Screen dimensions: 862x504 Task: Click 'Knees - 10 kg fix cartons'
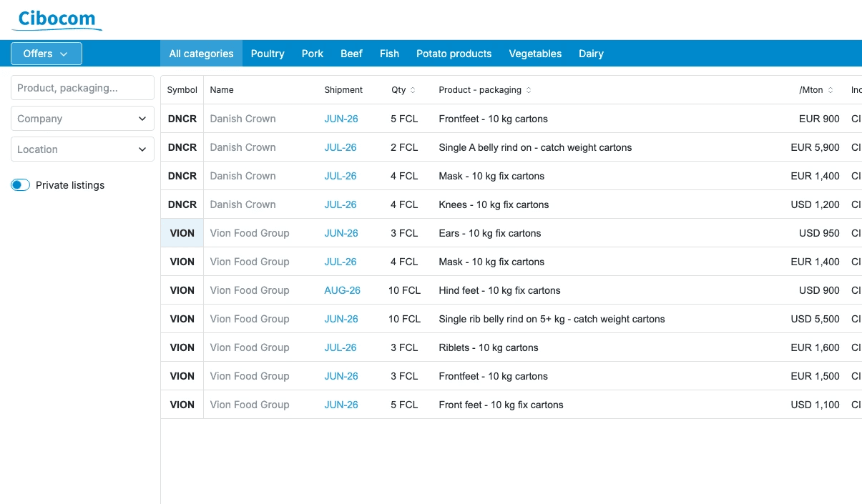[x=494, y=204]
